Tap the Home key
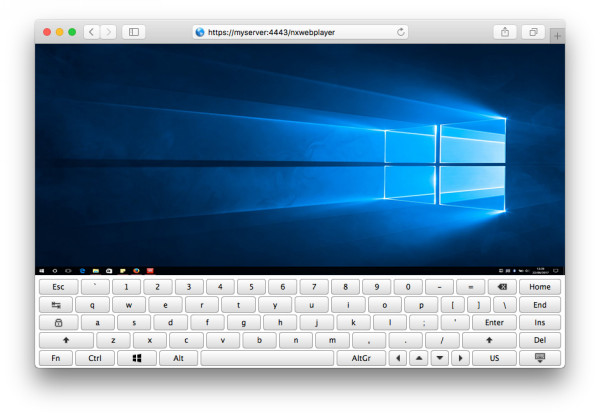The image size is (600, 418). (x=540, y=287)
